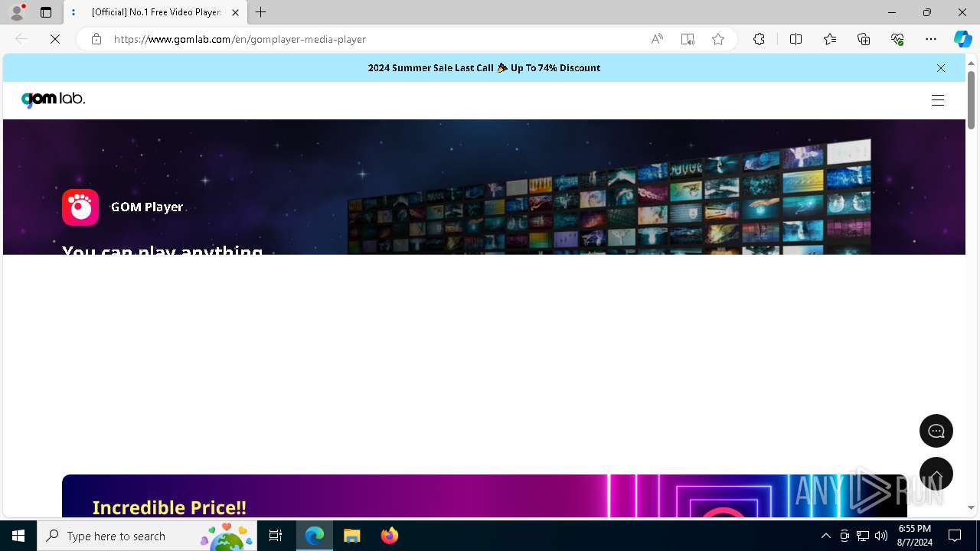Click the Incredible Price promo banner
Screen dimensions: 980x551
[x=484, y=496]
